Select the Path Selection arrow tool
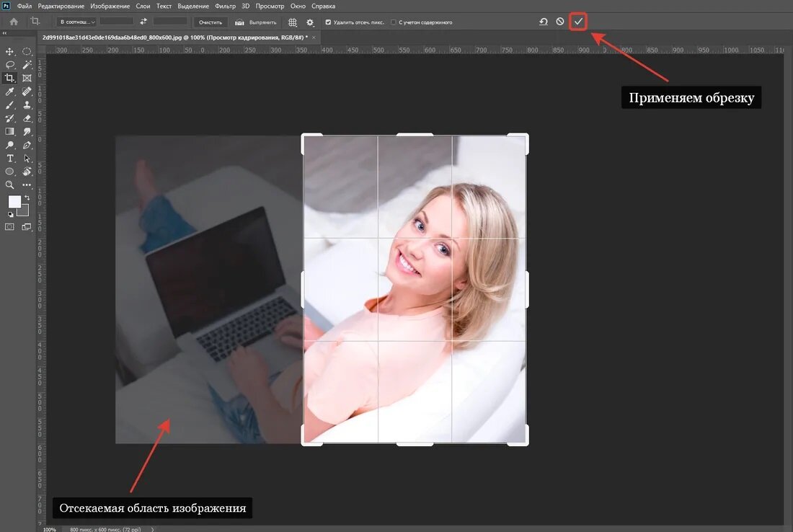Viewport: 793px width, 532px height. pos(27,159)
